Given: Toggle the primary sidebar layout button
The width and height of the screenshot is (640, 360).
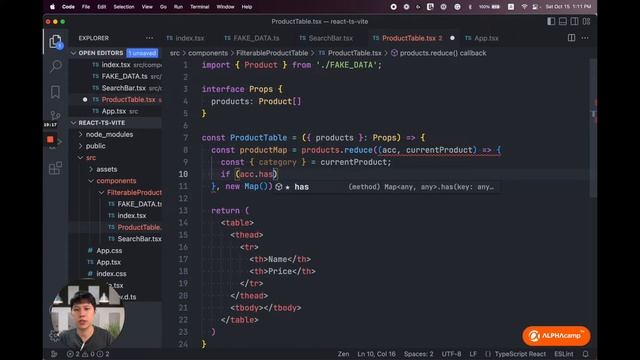Looking at the screenshot, I should [551, 21].
